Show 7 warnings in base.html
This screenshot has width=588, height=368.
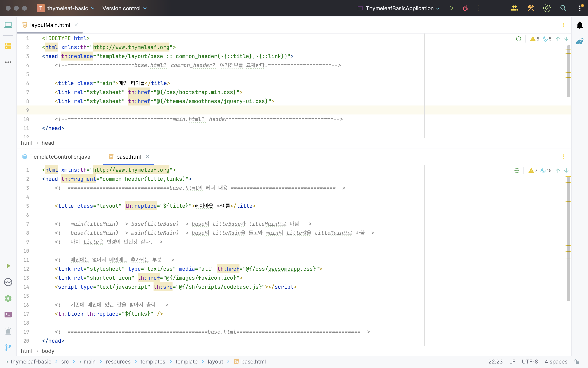point(533,171)
